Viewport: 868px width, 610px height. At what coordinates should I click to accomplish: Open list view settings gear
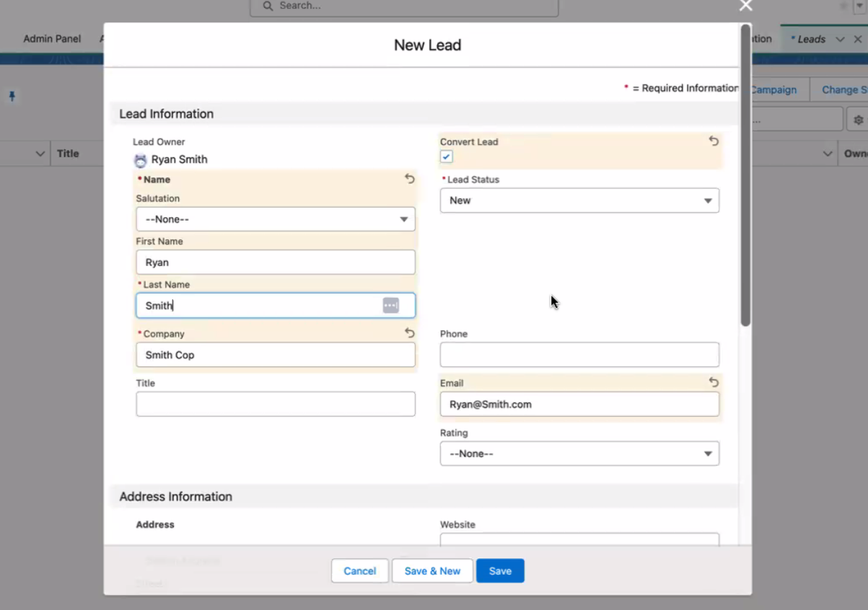[858, 120]
